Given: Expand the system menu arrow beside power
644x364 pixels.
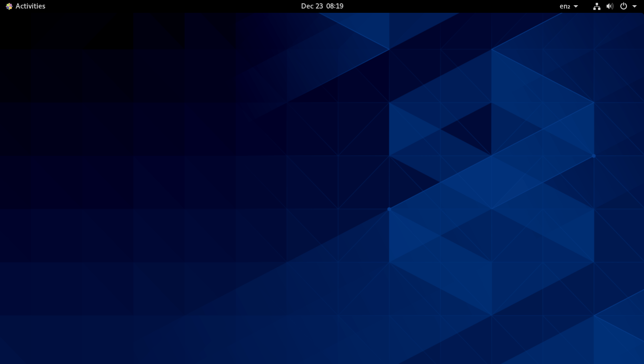Looking at the screenshot, I should point(635,6).
